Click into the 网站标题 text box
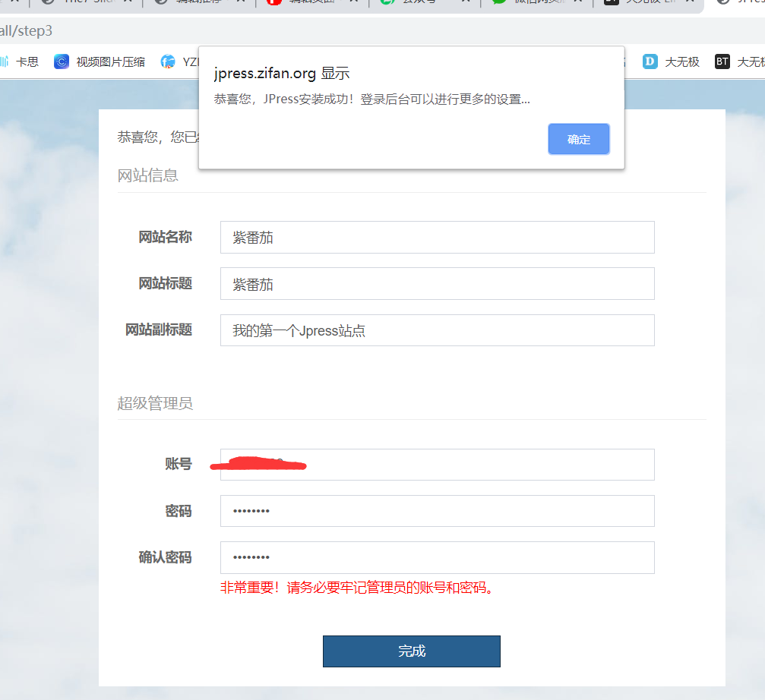The width and height of the screenshot is (765, 700). point(437,284)
